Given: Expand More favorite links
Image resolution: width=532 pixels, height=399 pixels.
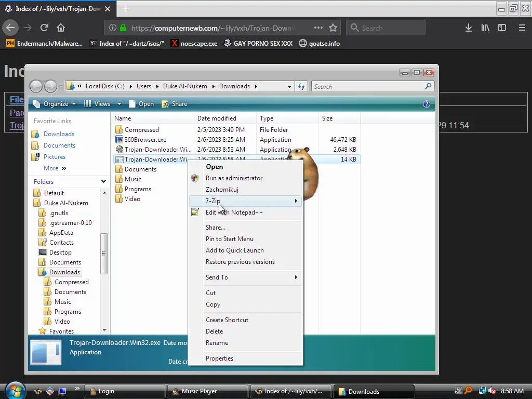Looking at the screenshot, I should 55,168.
